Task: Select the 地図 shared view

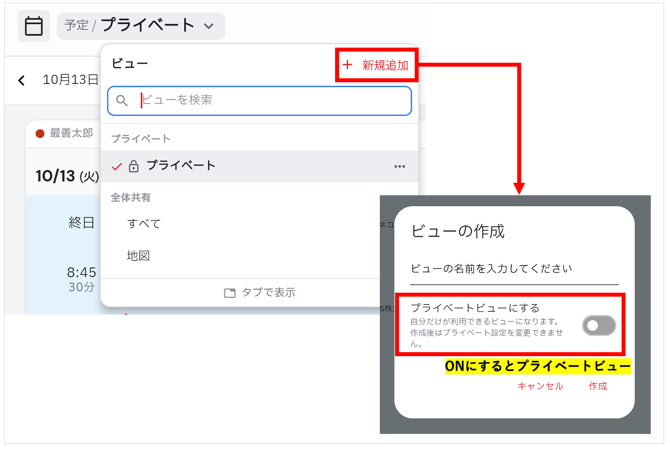Action: pos(138,255)
